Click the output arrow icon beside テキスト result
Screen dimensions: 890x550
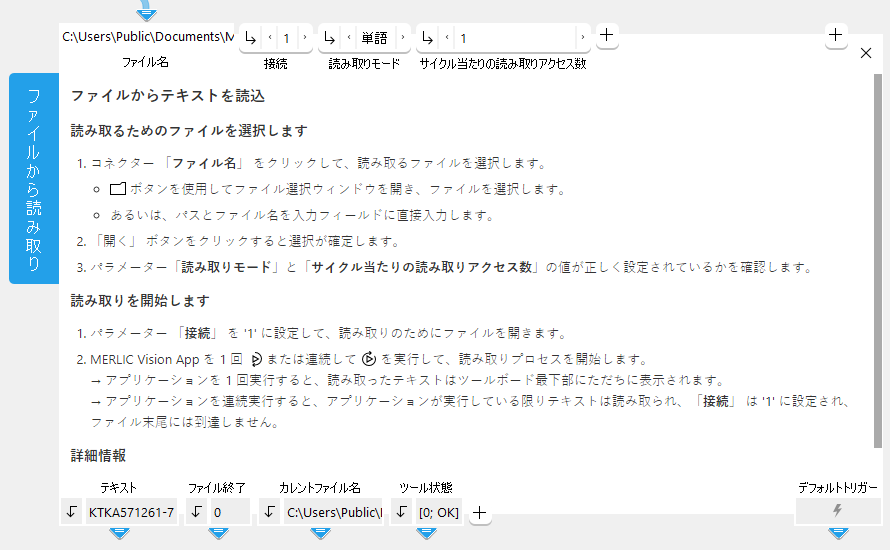(x=72, y=512)
